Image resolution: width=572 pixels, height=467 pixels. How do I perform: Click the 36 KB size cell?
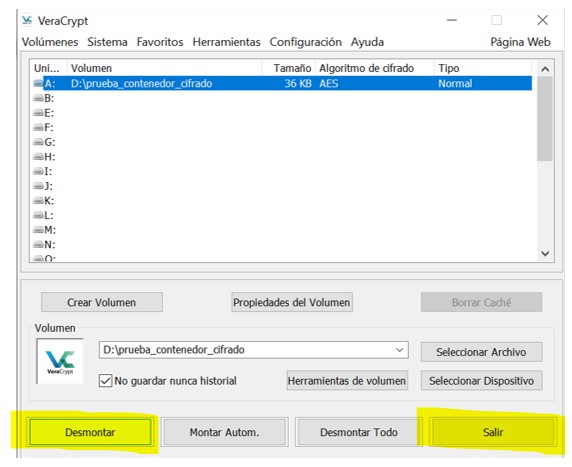(298, 84)
